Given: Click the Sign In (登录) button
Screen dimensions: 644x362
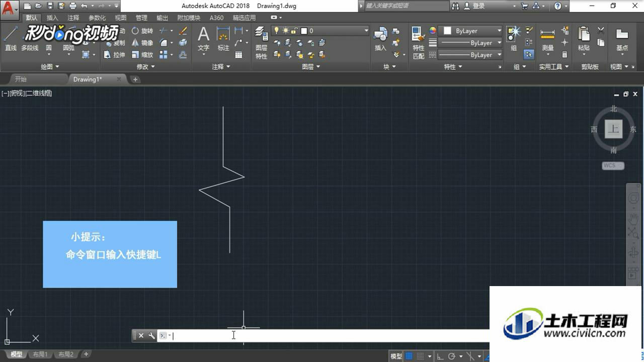Looking at the screenshot, I should (474, 6).
